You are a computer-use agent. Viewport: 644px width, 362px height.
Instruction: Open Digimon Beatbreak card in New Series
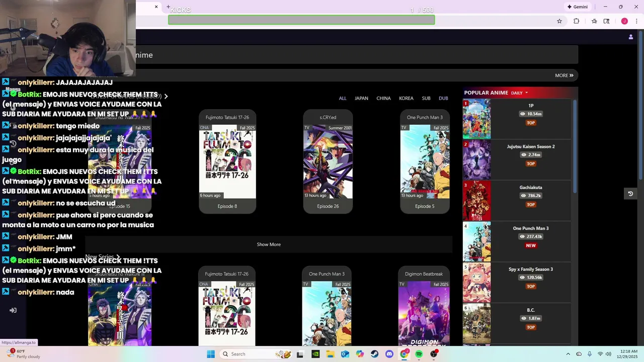(424, 306)
